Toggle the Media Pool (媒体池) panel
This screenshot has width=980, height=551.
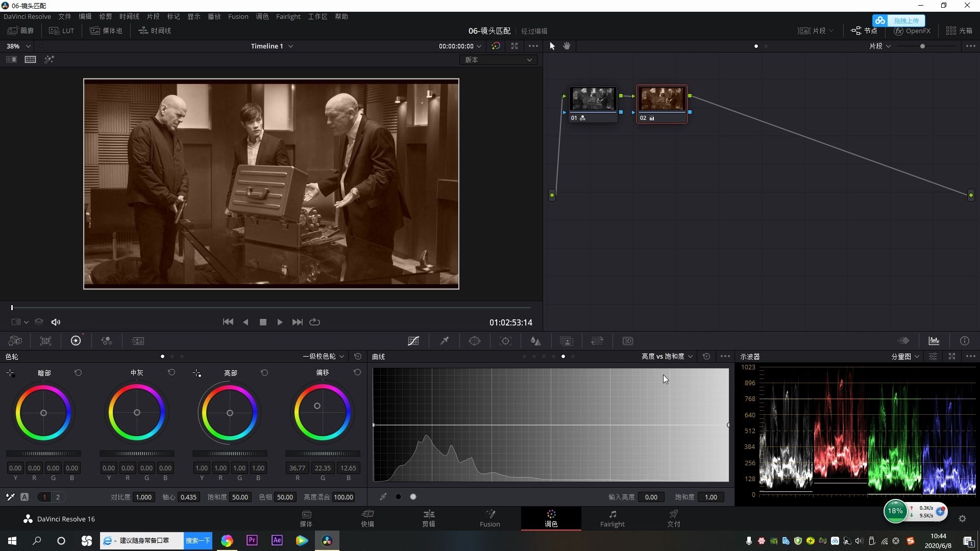pyautogui.click(x=106, y=31)
